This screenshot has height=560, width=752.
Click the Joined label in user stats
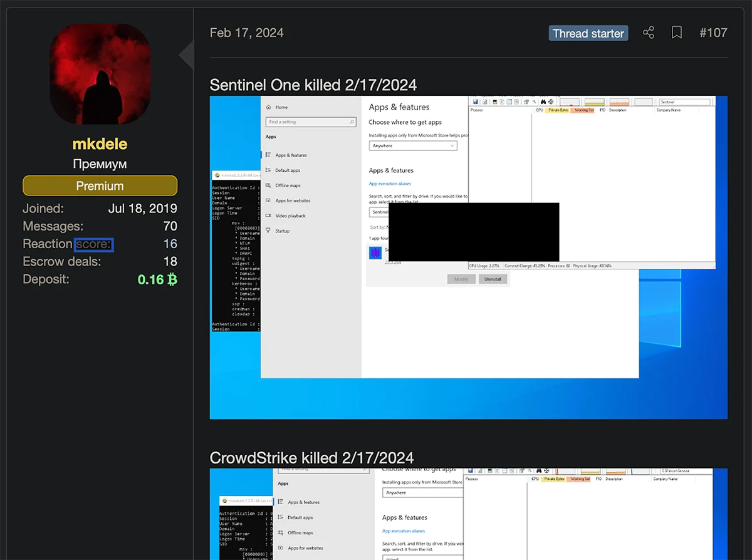pyautogui.click(x=43, y=209)
